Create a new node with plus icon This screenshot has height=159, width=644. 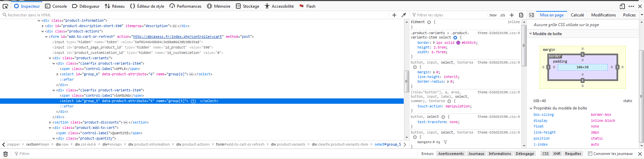(x=394, y=15)
